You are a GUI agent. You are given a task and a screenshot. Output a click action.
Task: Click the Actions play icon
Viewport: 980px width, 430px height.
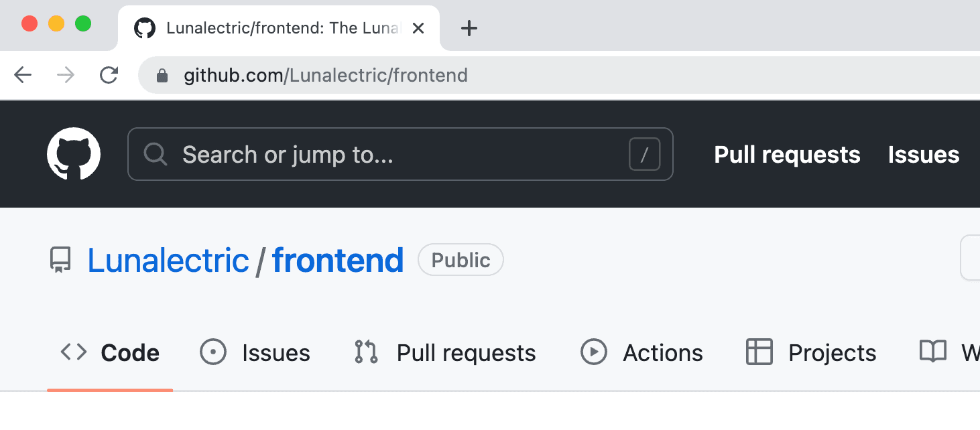[594, 352]
